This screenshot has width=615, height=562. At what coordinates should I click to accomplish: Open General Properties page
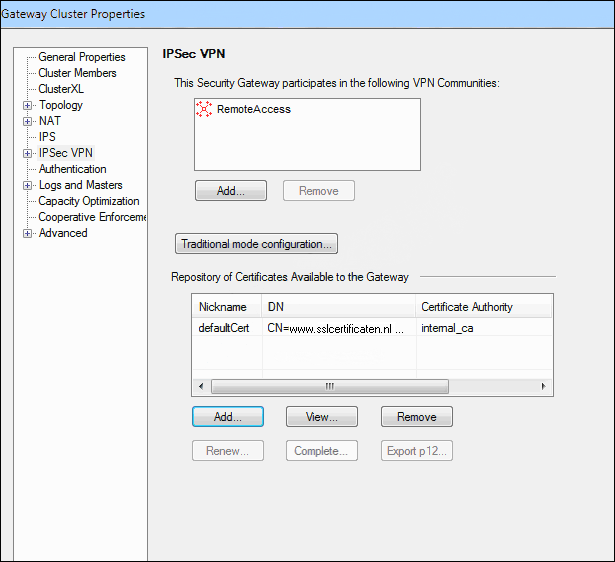pyautogui.click(x=81, y=57)
